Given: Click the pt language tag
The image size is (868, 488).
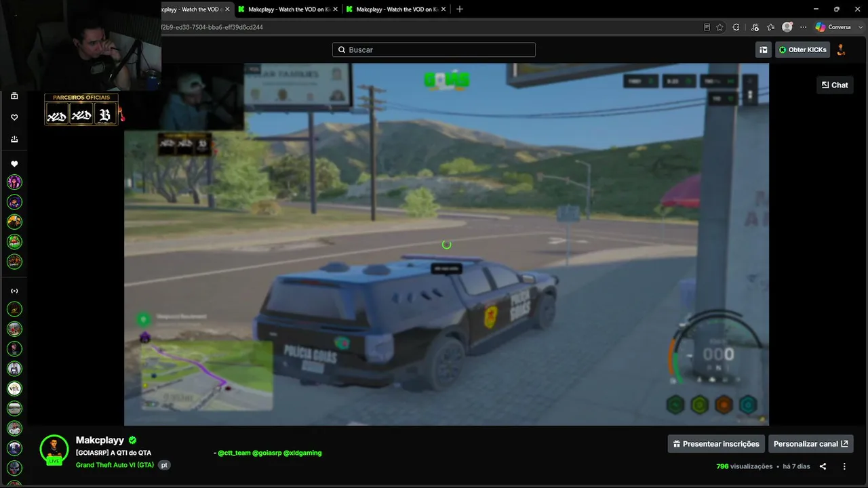Looking at the screenshot, I should pos(164,465).
